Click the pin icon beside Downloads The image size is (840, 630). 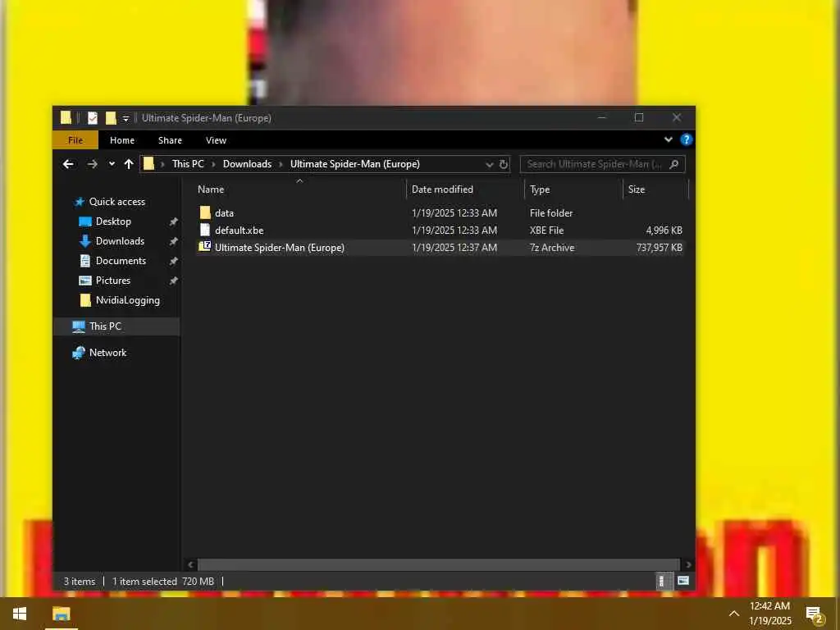[173, 242]
